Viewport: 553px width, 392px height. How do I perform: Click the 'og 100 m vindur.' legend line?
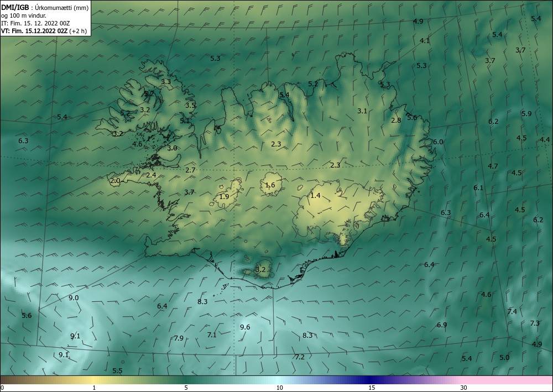coord(24,15)
